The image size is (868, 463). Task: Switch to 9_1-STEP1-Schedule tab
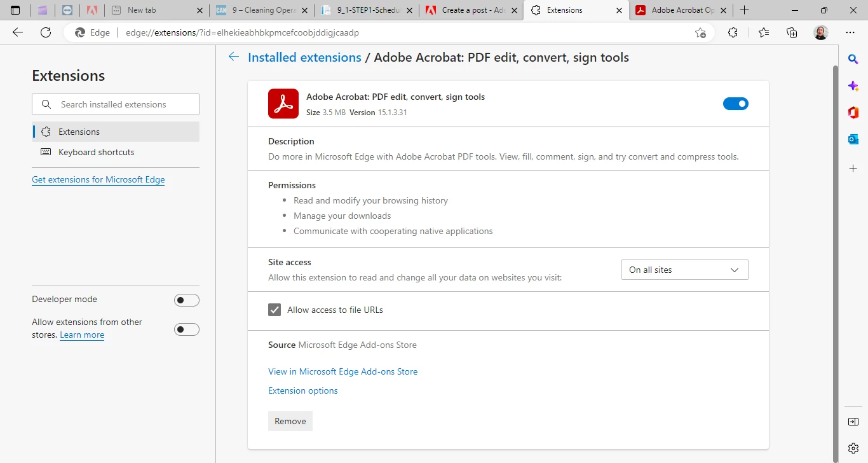(367, 10)
